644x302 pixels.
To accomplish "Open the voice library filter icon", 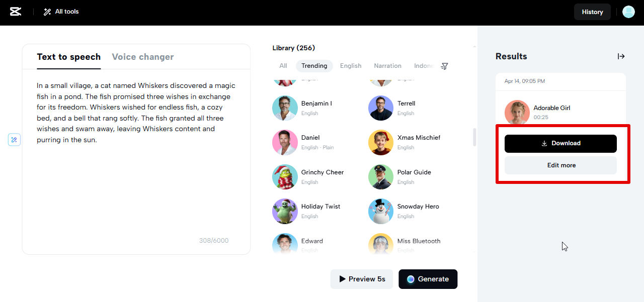I will coord(444,66).
